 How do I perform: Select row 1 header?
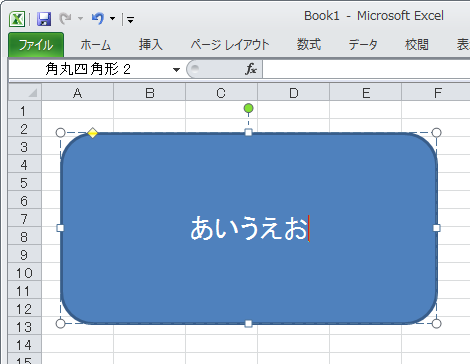point(25,110)
